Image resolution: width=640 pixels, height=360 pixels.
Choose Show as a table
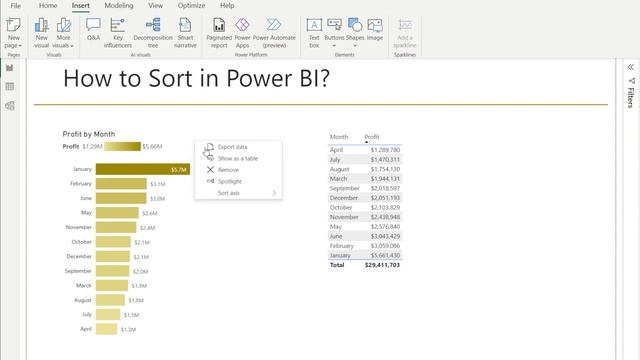pos(238,158)
